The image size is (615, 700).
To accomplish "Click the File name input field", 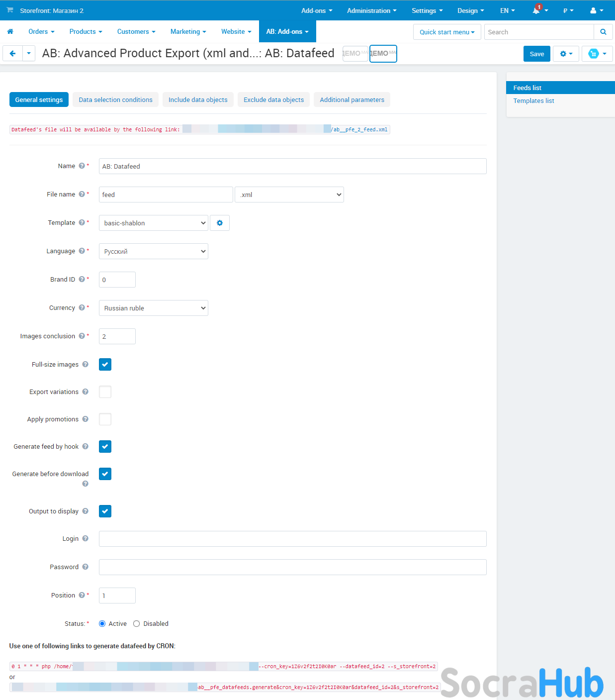I will (x=166, y=195).
